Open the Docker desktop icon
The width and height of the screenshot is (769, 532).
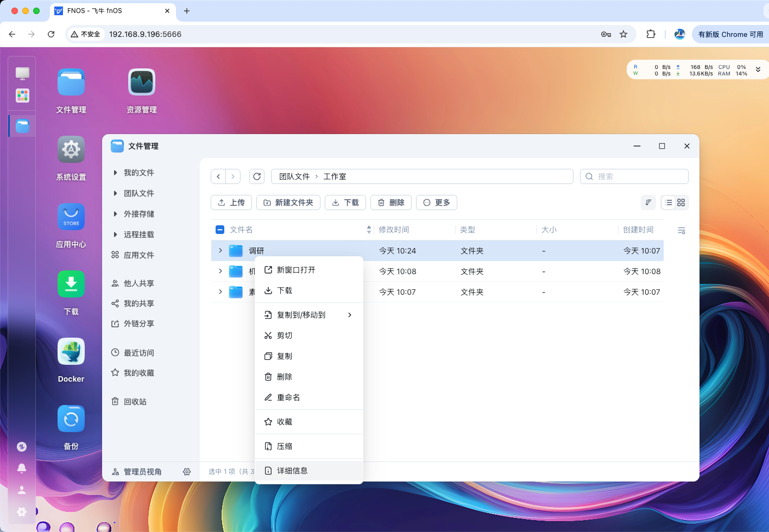pos(71,352)
